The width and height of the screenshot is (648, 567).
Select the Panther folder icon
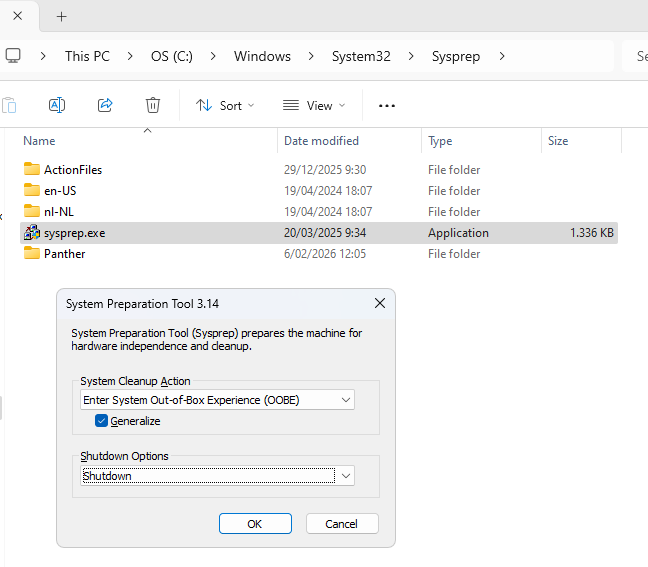(31, 254)
